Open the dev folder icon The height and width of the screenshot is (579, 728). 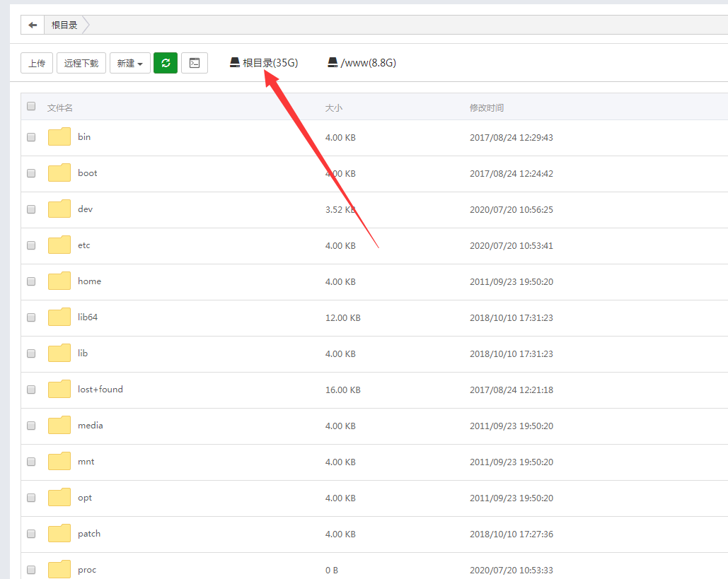59,209
